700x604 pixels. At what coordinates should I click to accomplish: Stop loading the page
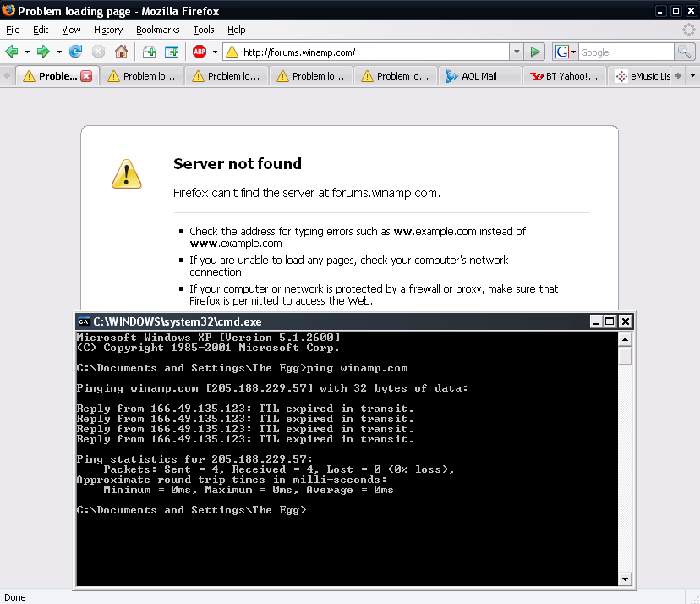coord(98,52)
